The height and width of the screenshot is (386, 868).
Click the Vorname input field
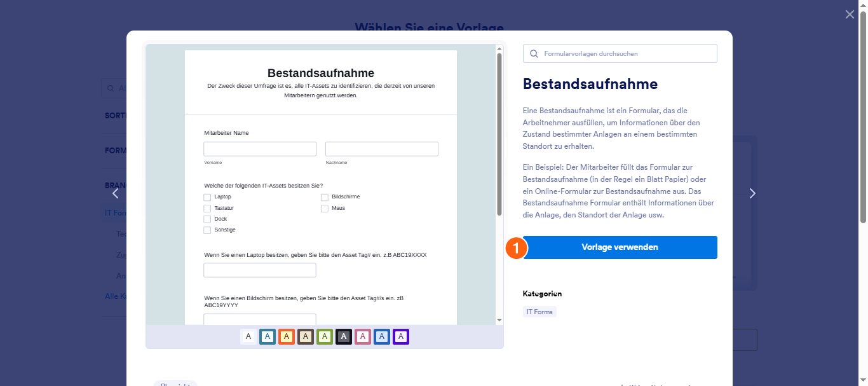(x=260, y=149)
